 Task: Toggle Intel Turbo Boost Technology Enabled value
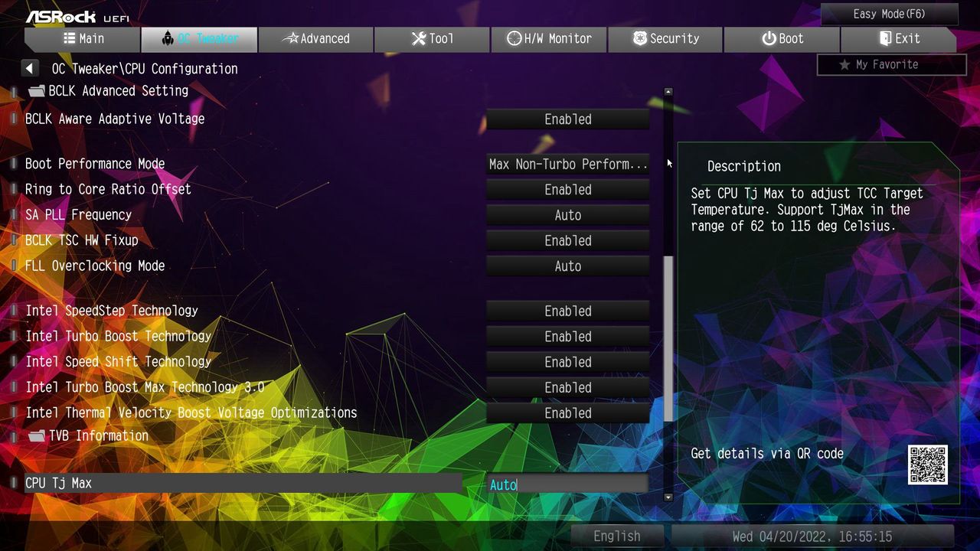point(568,337)
